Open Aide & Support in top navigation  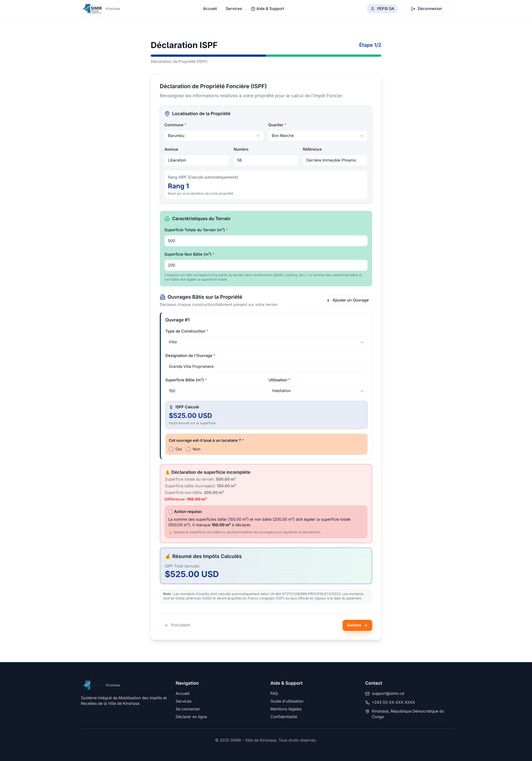click(267, 9)
